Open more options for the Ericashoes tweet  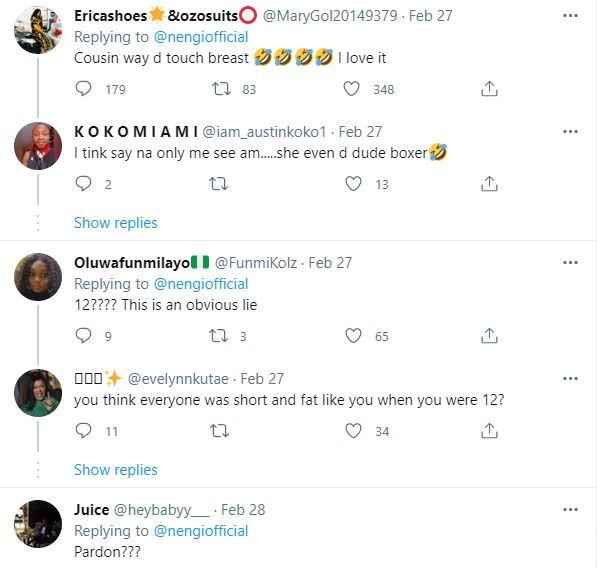[570, 16]
